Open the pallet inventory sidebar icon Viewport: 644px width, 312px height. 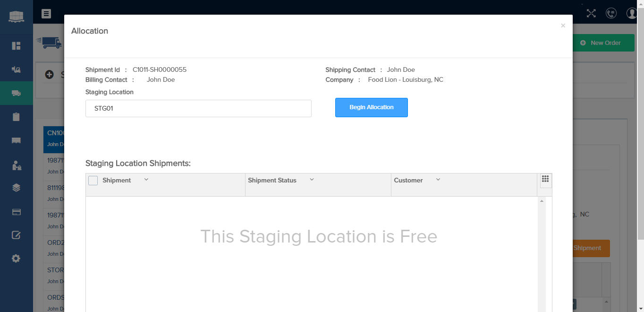[x=16, y=140]
